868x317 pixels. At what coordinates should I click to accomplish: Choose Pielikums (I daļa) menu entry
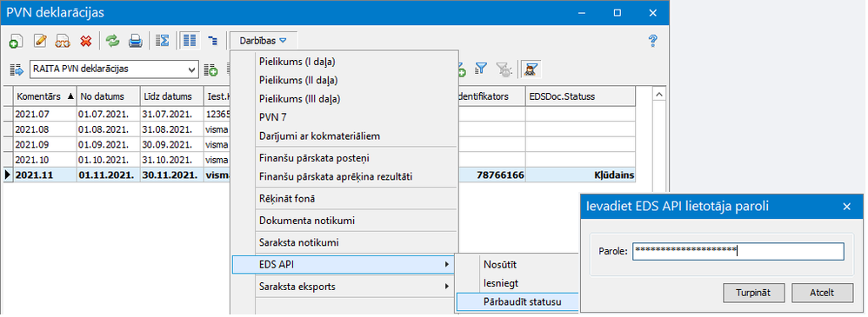(297, 62)
